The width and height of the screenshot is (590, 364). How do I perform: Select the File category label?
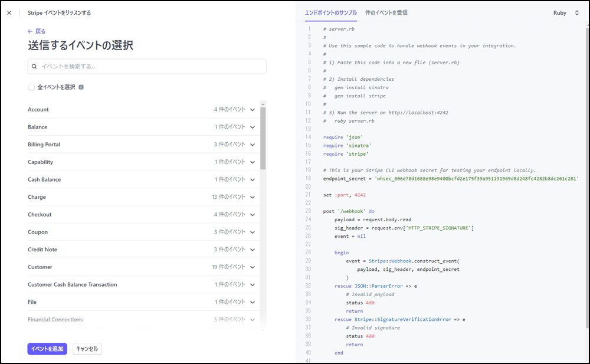pos(32,302)
